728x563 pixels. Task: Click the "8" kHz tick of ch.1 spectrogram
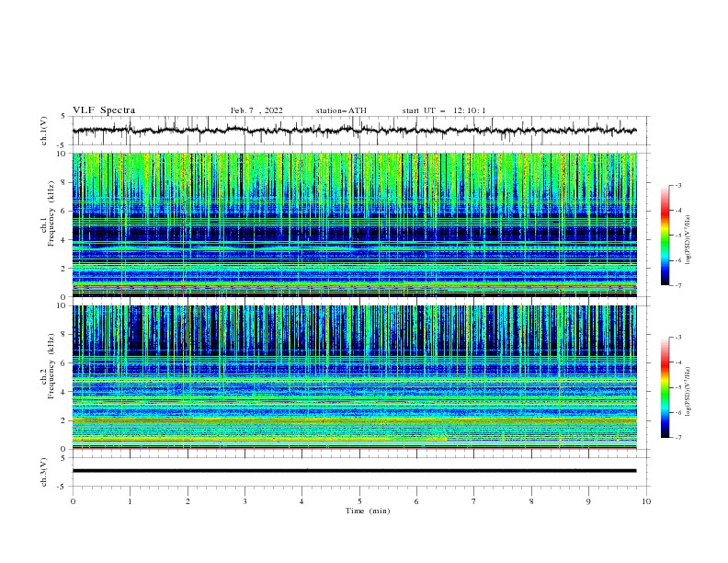(x=65, y=182)
